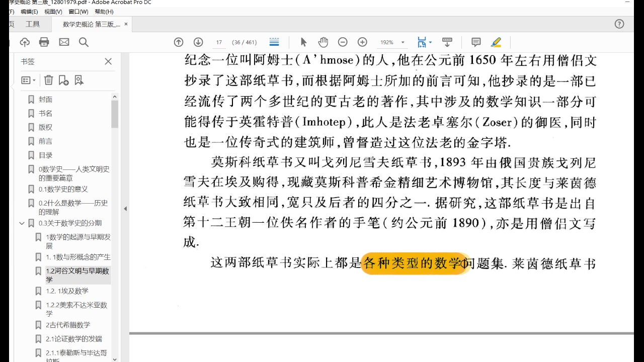Open bookmark 0.2什么是数学——历史的理解
Image resolution: width=644 pixels, height=362 pixels.
click(x=73, y=207)
